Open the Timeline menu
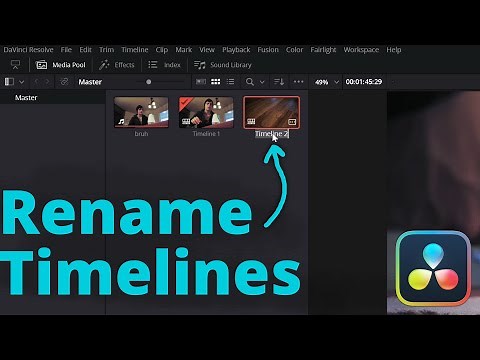 [x=135, y=50]
